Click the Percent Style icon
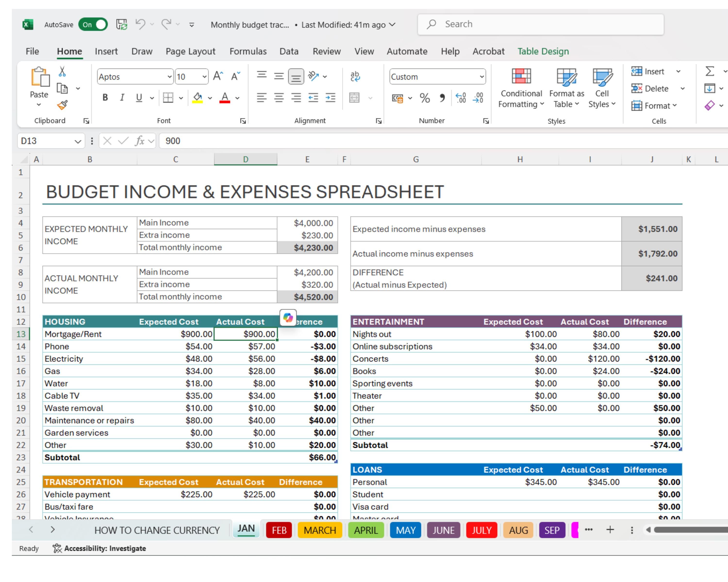The width and height of the screenshot is (728, 582). click(x=425, y=98)
